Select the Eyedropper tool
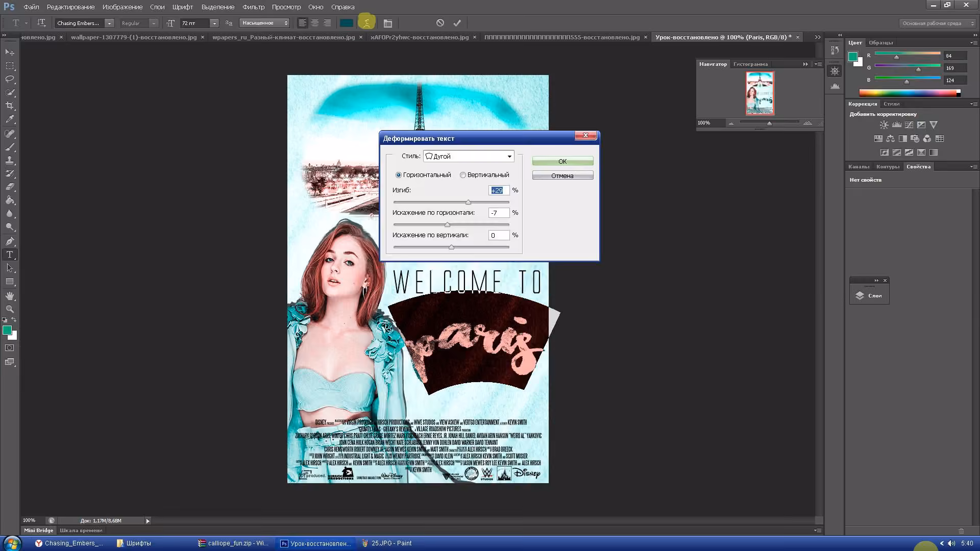This screenshot has width=980, height=551. click(10, 119)
